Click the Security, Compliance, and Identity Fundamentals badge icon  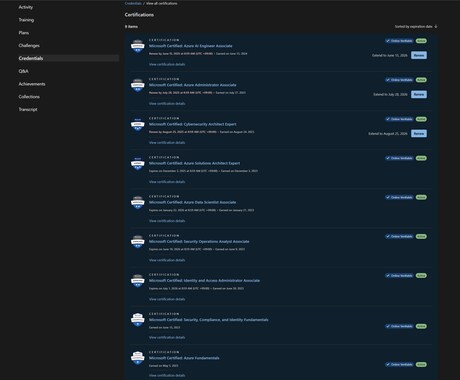point(138,320)
